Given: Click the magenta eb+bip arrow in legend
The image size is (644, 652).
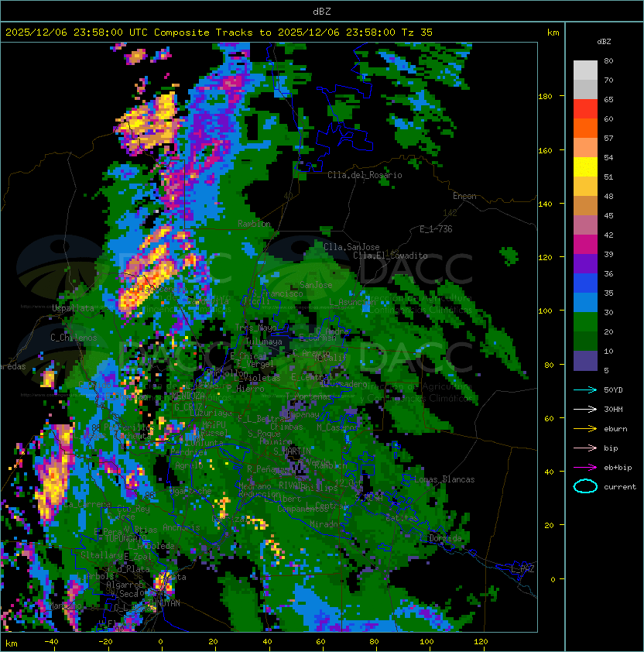Looking at the screenshot, I should point(585,468).
